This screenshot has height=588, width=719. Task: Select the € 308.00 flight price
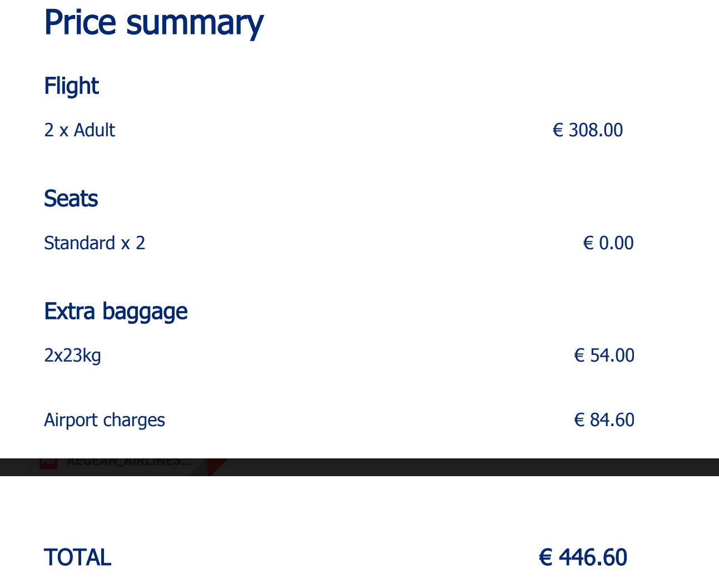coord(588,130)
